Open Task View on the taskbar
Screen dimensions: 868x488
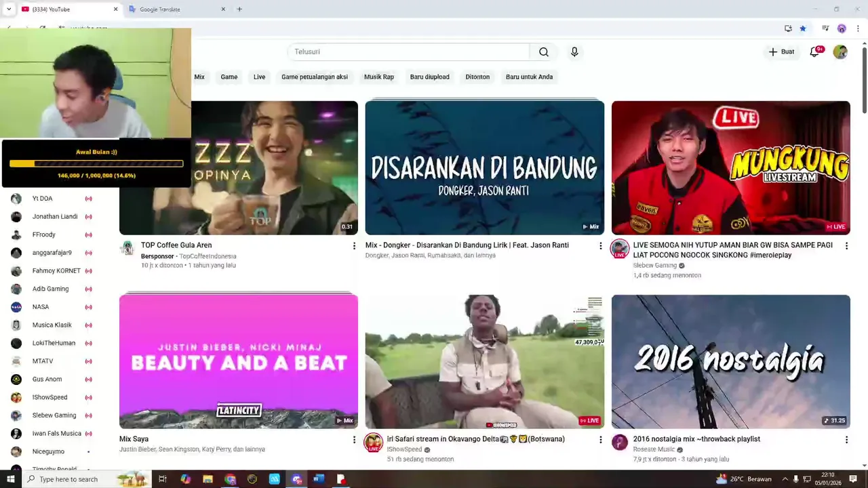163,479
